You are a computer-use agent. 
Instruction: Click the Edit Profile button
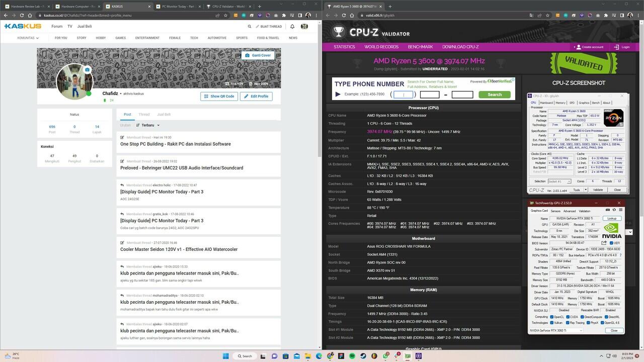click(256, 96)
